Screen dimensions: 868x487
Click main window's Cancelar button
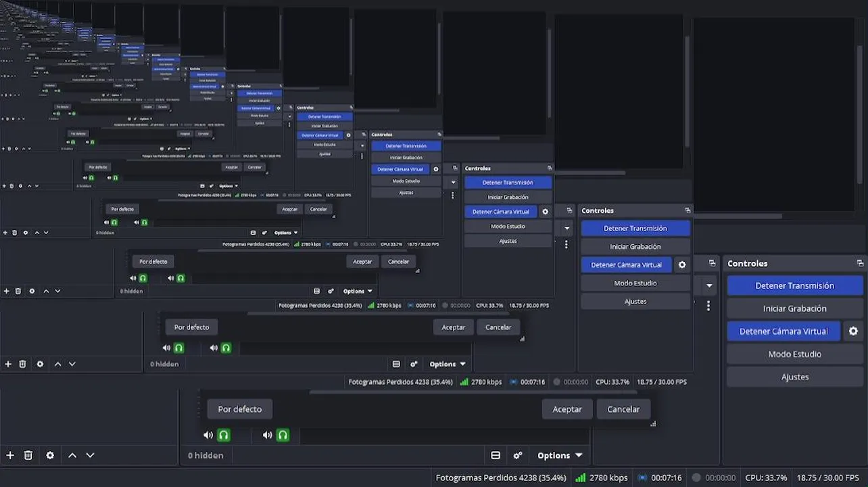623,409
